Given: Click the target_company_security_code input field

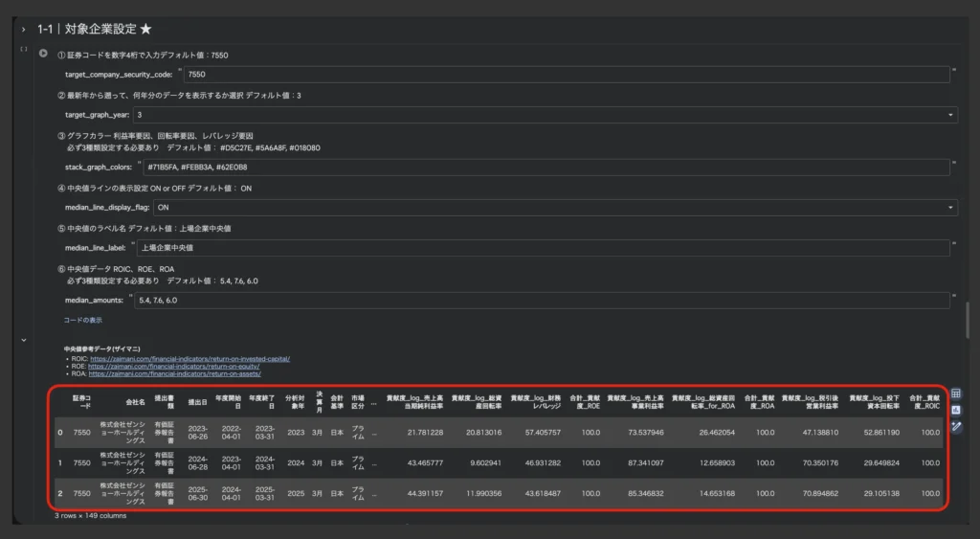Looking at the screenshot, I should pyautogui.click(x=565, y=74).
